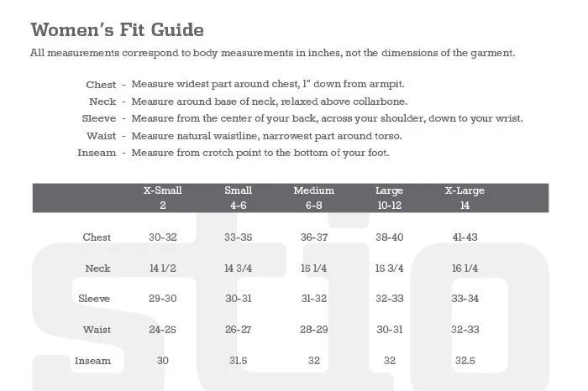Select the Neck row label in table
Viewport: 588px width, 391px height.
(97, 268)
